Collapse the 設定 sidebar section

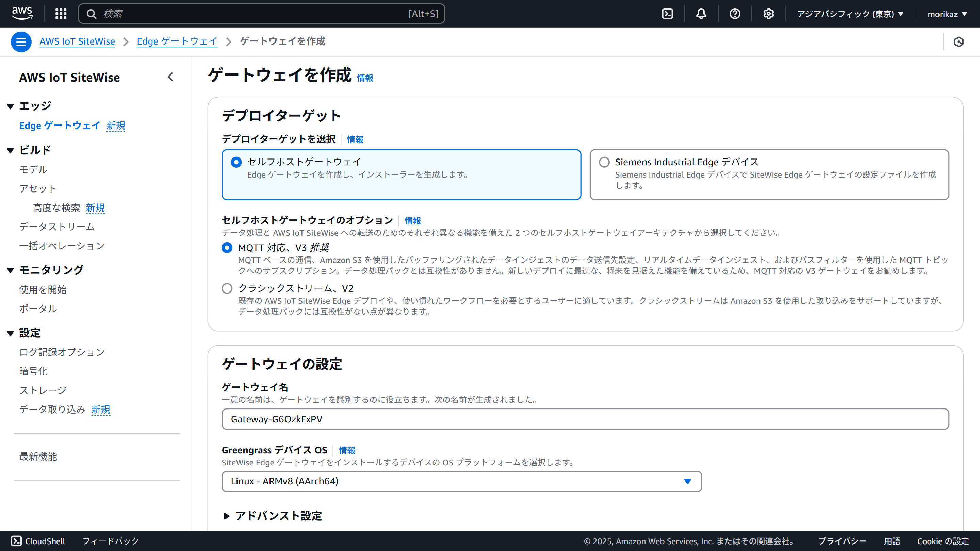[10, 333]
